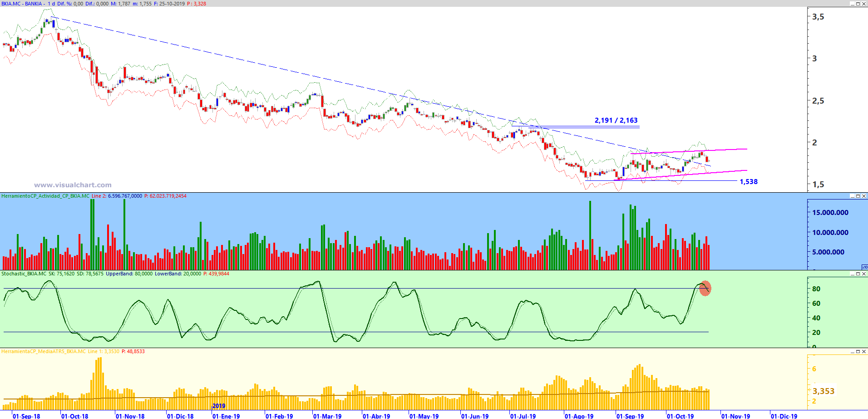Image resolution: width=868 pixels, height=419 pixels.
Task: Click the "01-Dic-18" date label
Action: point(180,416)
